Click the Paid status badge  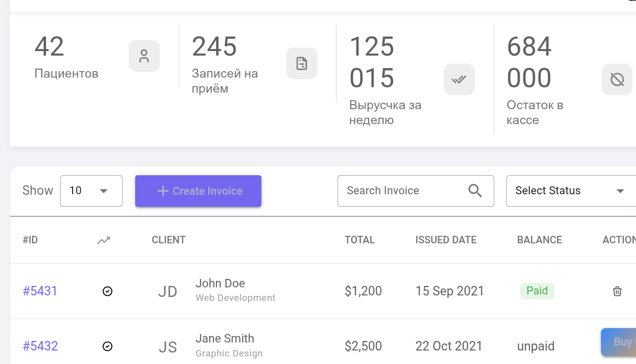(537, 291)
